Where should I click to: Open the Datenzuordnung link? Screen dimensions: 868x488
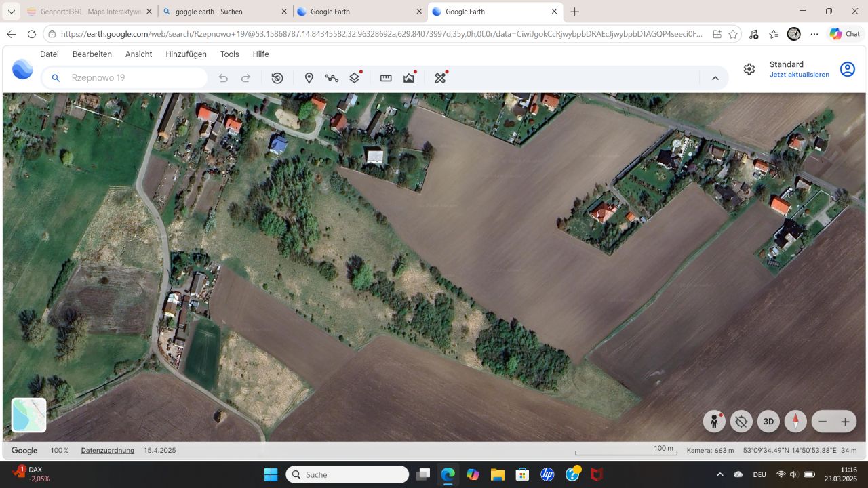pos(107,450)
